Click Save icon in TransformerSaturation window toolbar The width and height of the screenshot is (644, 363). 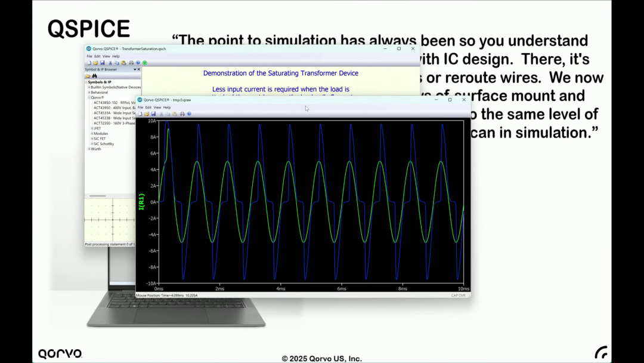[x=103, y=63]
